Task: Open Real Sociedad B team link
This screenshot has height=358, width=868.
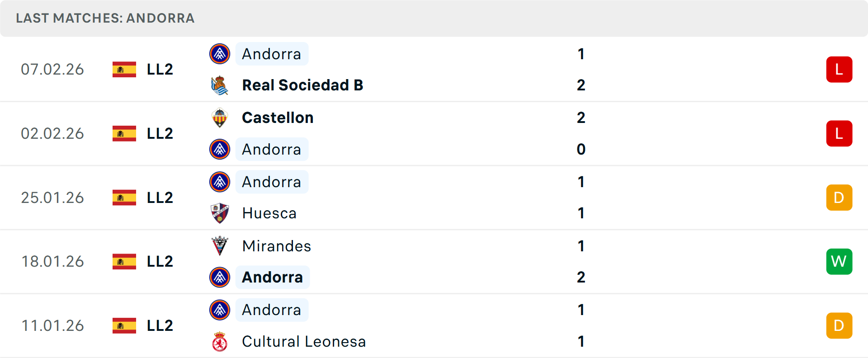Action: tap(302, 85)
